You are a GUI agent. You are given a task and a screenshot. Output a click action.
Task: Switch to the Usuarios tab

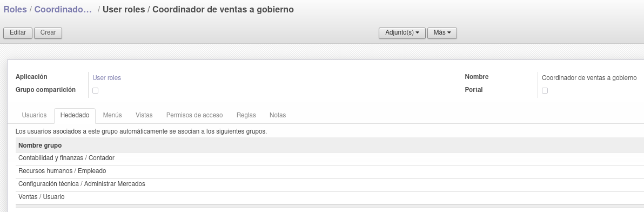[34, 115]
